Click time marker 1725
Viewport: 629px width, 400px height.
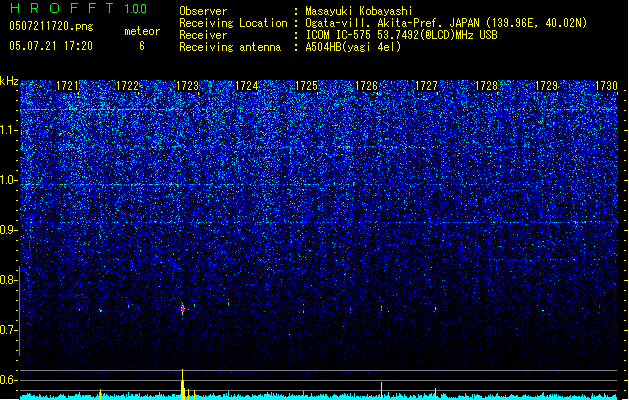click(x=306, y=86)
